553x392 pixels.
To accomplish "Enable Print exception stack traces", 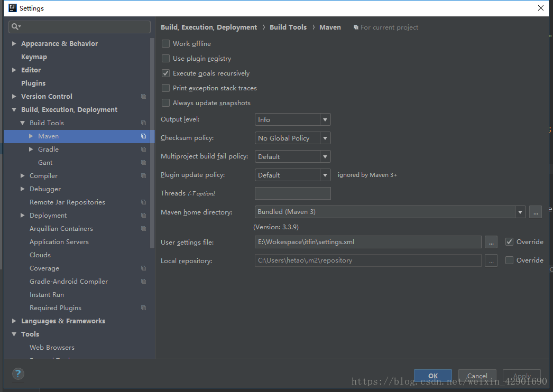I will tap(165, 88).
